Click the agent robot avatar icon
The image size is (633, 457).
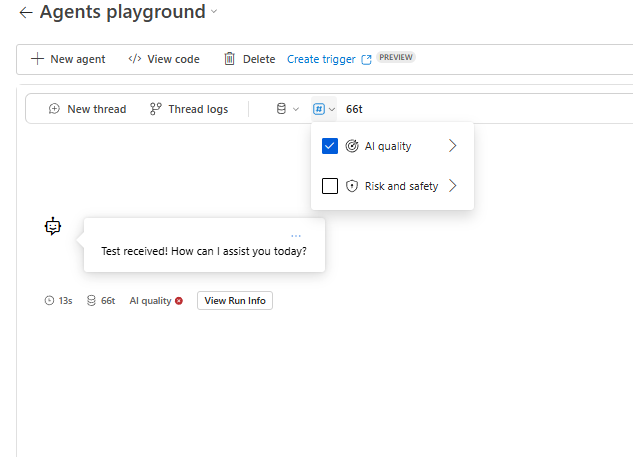click(53, 226)
